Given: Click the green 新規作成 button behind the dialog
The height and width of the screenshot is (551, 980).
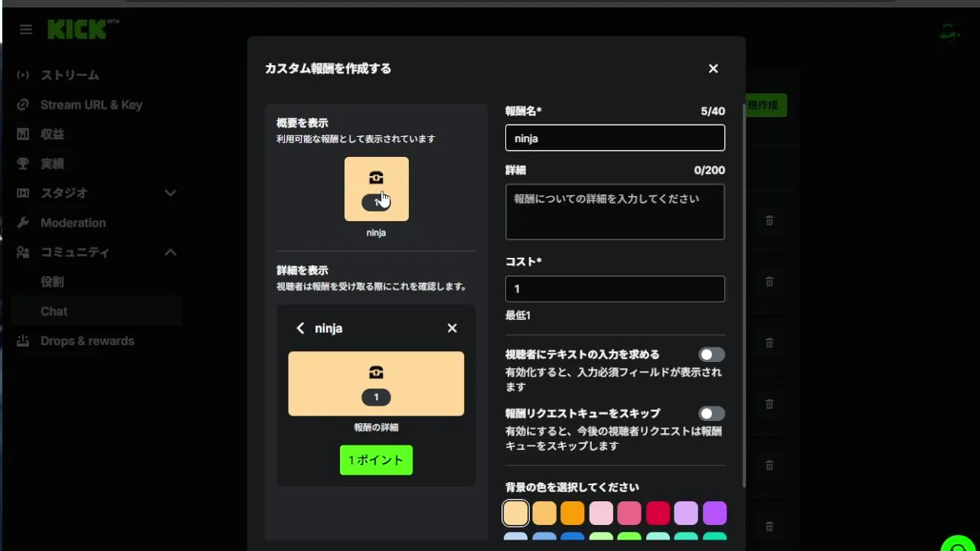Looking at the screenshot, I should [x=766, y=105].
